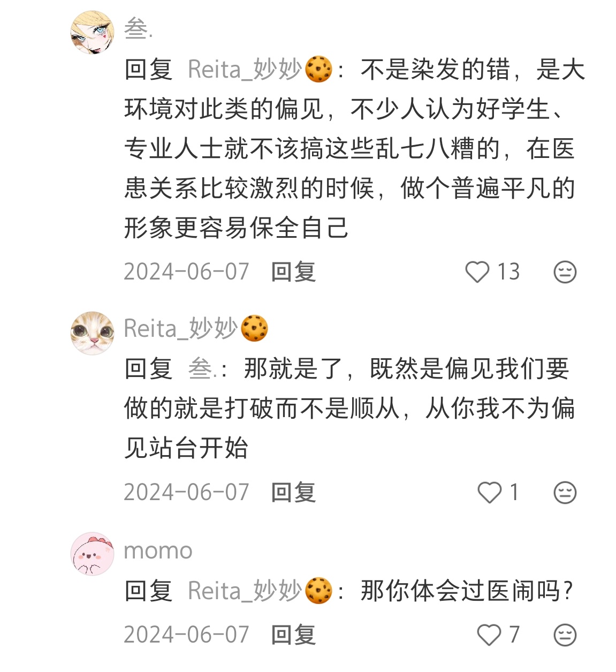Viewport: 616px width, 672px height.
Task: Tap the dislike face on 叁's comment
Action: 565,272
